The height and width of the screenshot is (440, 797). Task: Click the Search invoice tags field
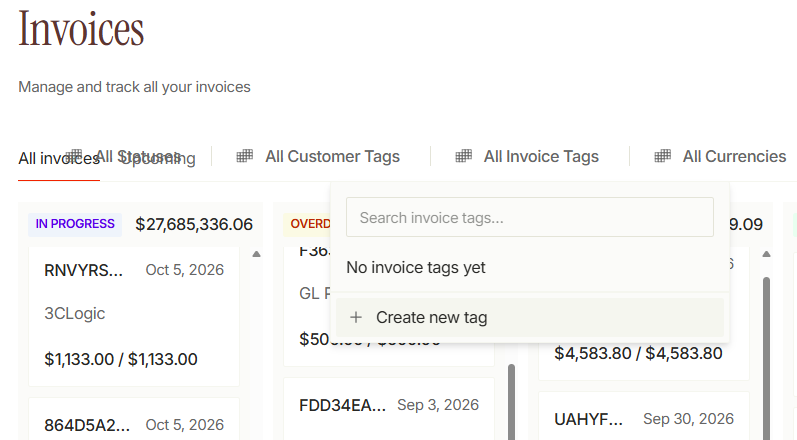tap(530, 217)
